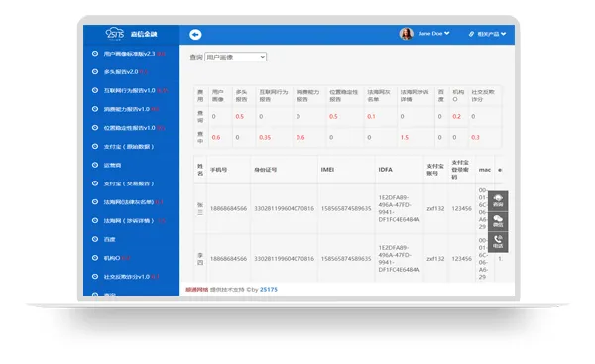Expand the 相关产品 dropdown in header

492,34
